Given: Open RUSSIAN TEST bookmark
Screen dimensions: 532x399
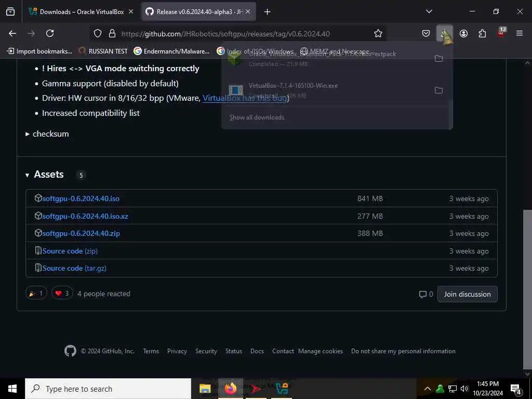Looking at the screenshot, I should (103, 51).
